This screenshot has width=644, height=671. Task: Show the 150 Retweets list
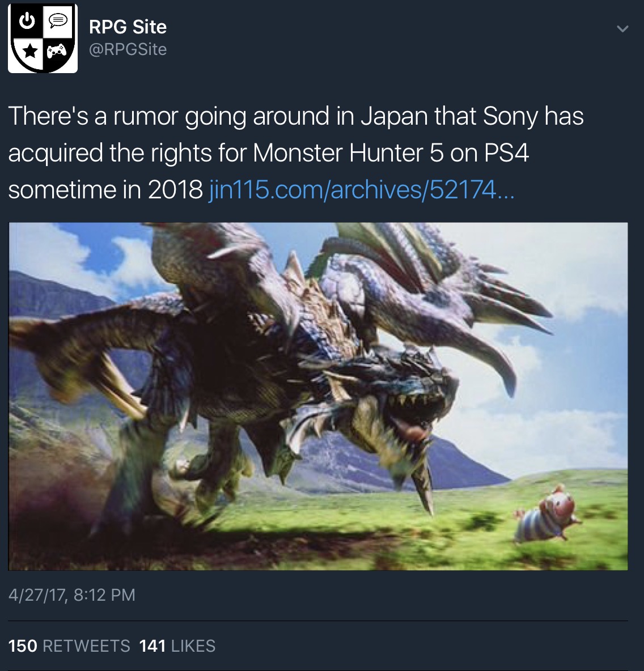coord(69,645)
